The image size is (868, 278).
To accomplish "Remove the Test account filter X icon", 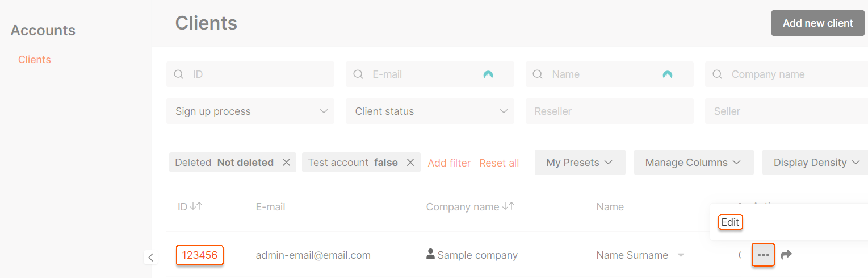I will pos(410,163).
